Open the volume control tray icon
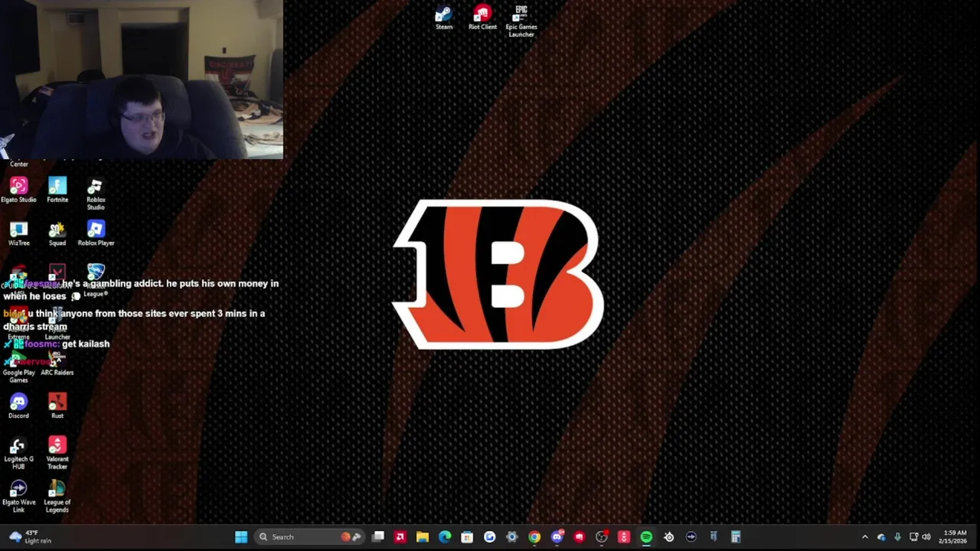 pos(926,537)
